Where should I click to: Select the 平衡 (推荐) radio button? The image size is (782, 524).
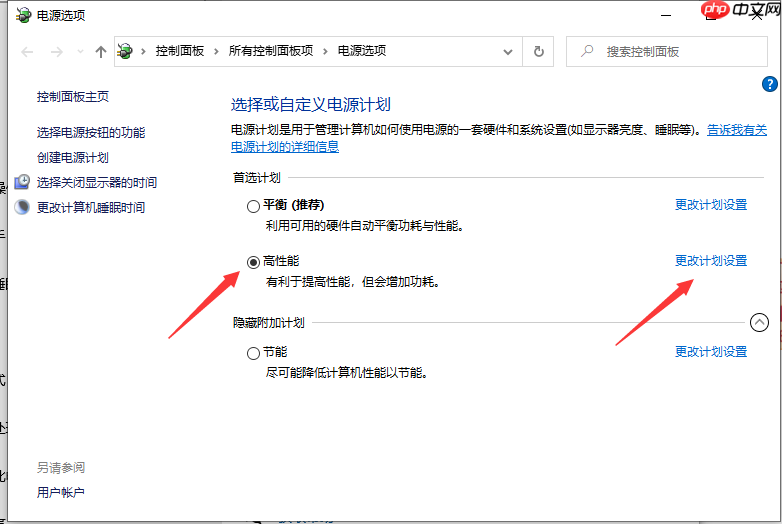[x=253, y=206]
